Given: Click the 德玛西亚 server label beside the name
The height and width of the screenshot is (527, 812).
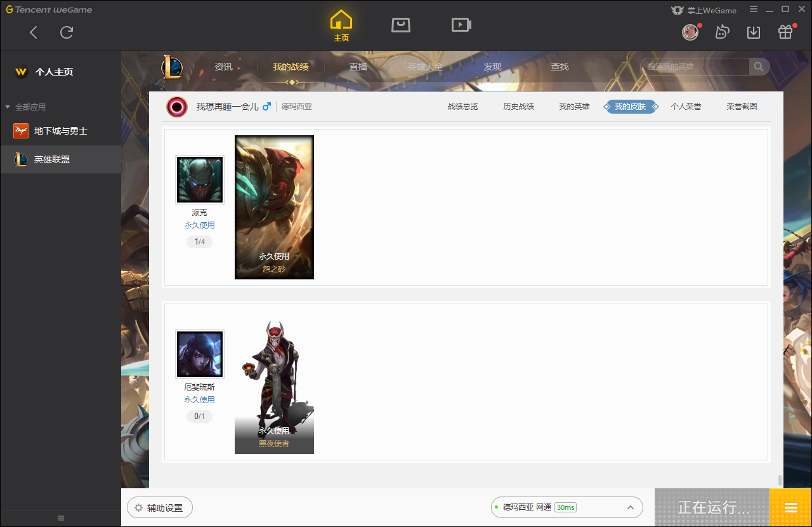Looking at the screenshot, I should pos(297,107).
